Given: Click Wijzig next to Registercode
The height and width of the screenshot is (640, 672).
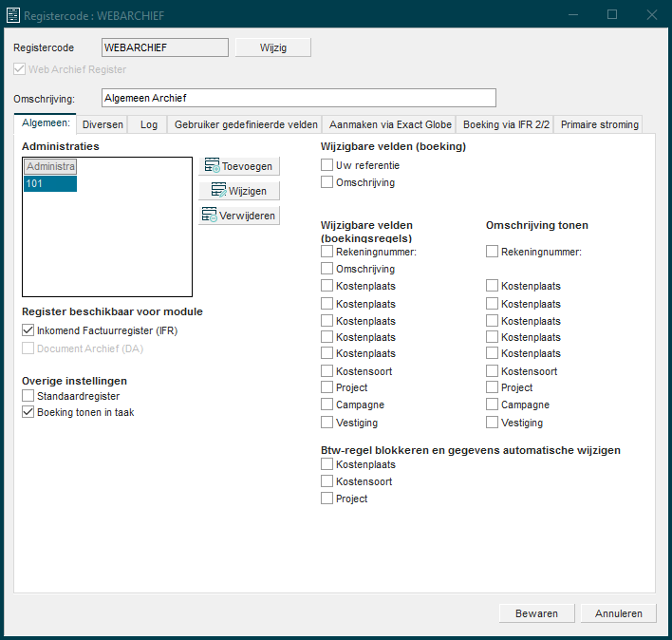Looking at the screenshot, I should coord(272,47).
